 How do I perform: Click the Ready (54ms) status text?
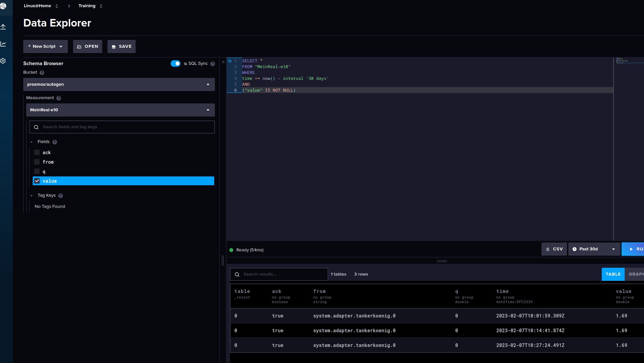pos(250,250)
